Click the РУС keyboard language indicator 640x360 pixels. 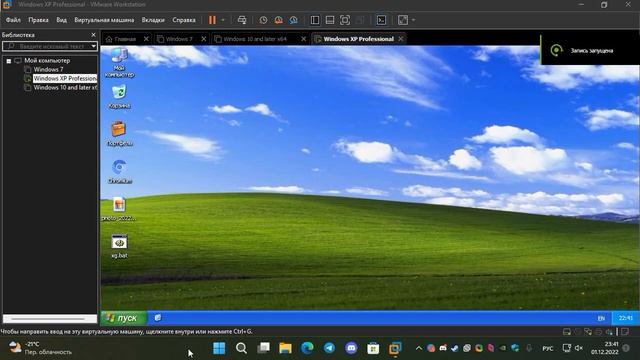click(548, 348)
